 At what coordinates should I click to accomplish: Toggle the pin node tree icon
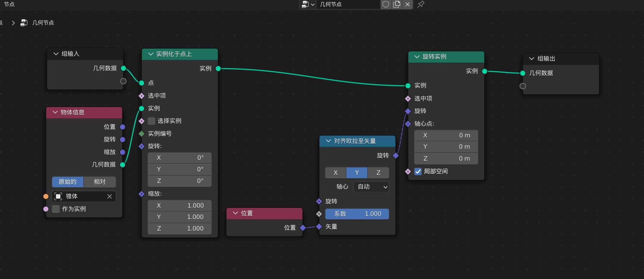point(421,4)
